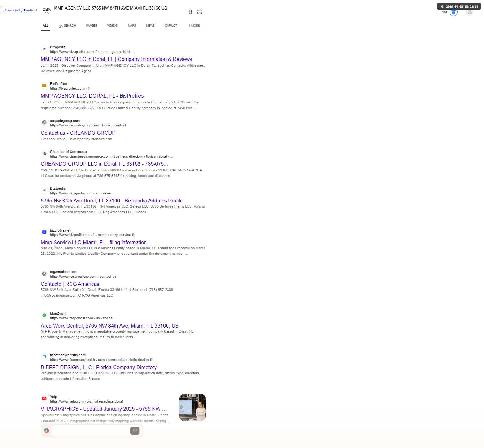Click Bizapedia favicon of address profile result
This screenshot has width=484, height=448.
44,190
